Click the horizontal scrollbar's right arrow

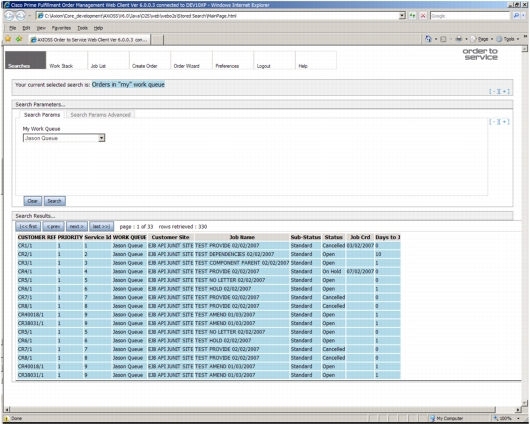click(x=518, y=409)
